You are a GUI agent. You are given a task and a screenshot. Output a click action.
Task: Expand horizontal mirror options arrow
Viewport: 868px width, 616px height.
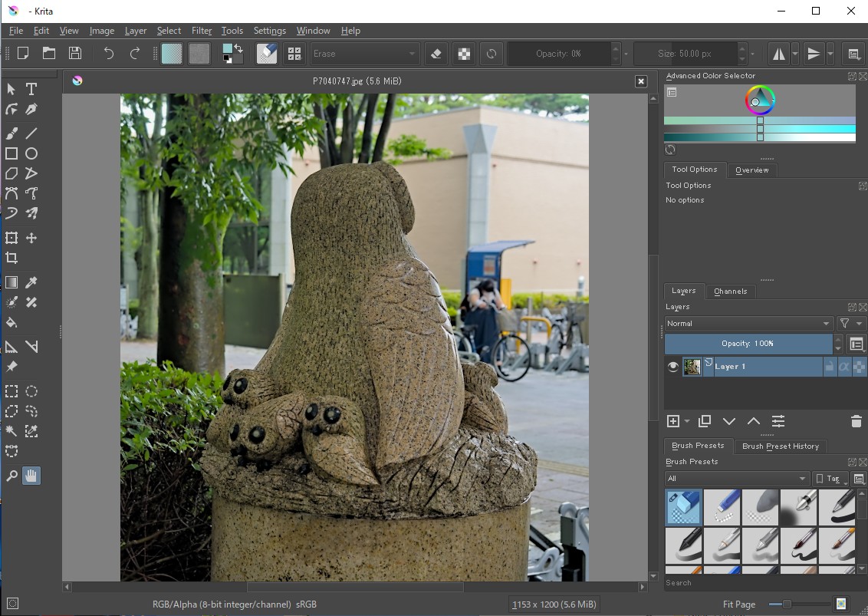pos(795,54)
